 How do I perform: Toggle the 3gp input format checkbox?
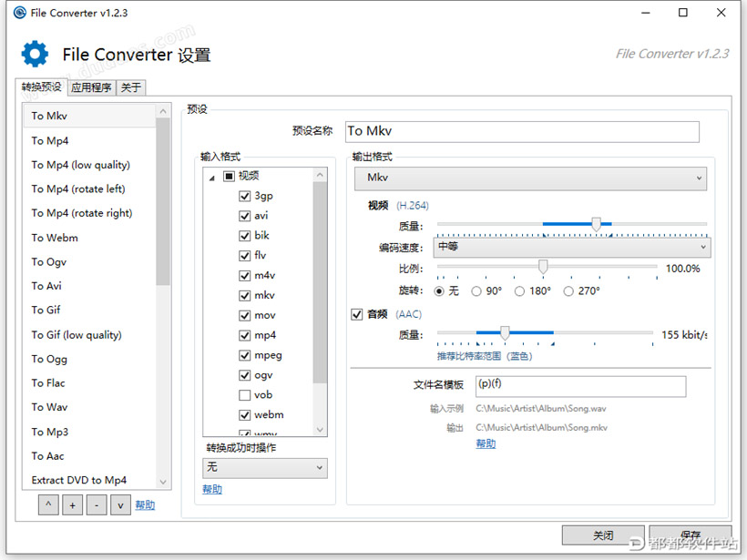tap(244, 196)
